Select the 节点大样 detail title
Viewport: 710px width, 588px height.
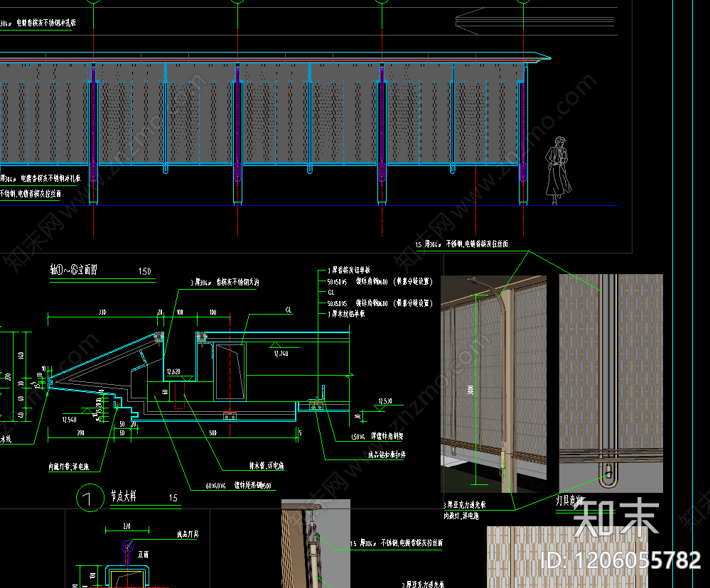123,496
